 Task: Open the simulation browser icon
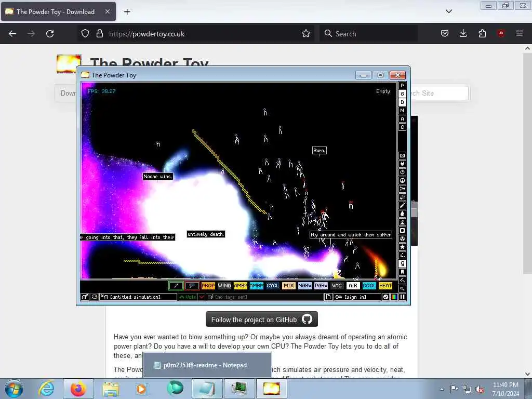(x=85, y=297)
